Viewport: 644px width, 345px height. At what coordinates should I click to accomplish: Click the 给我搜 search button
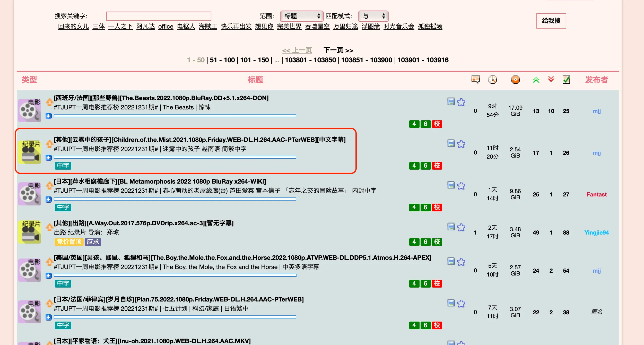551,21
